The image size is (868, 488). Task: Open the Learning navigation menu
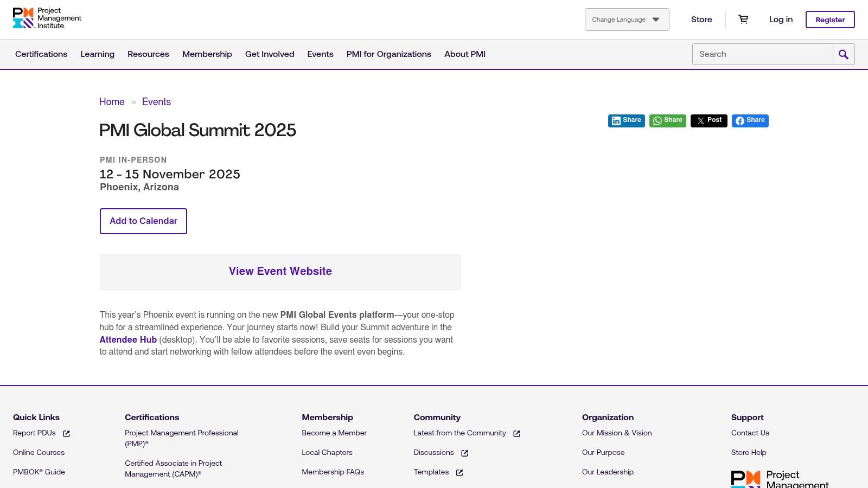(x=97, y=54)
